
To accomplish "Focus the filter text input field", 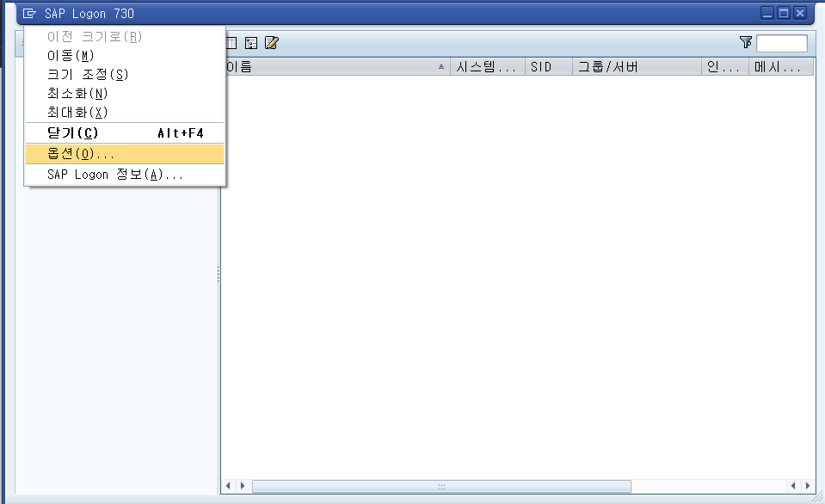I will (782, 43).
